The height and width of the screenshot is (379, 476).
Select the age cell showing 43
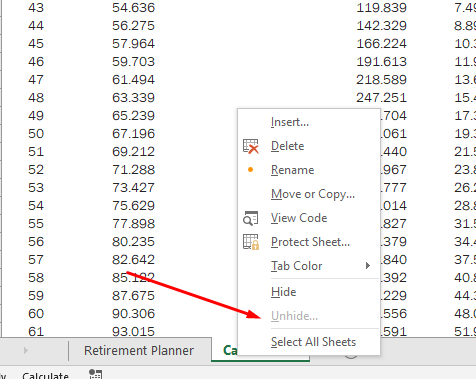point(36,8)
